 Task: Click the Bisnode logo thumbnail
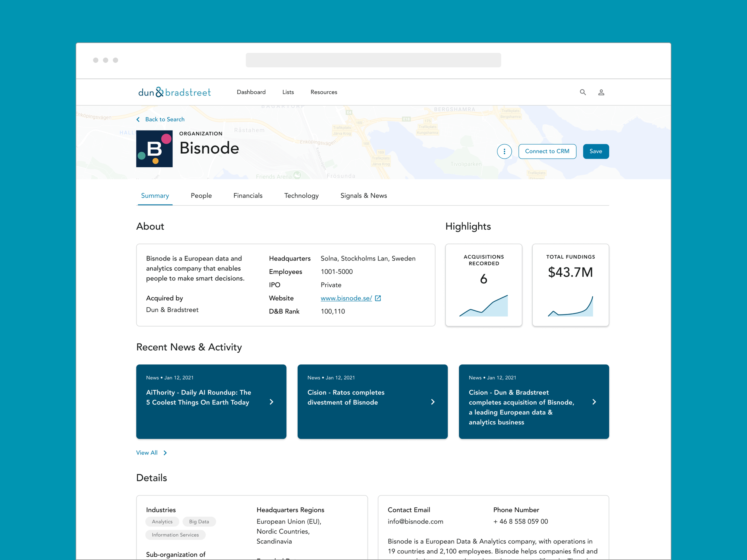click(x=154, y=149)
